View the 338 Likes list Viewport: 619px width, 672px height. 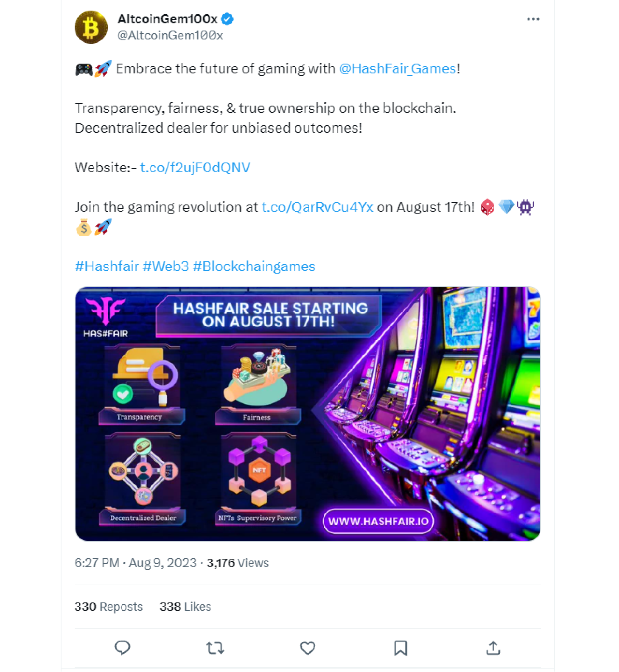(185, 607)
